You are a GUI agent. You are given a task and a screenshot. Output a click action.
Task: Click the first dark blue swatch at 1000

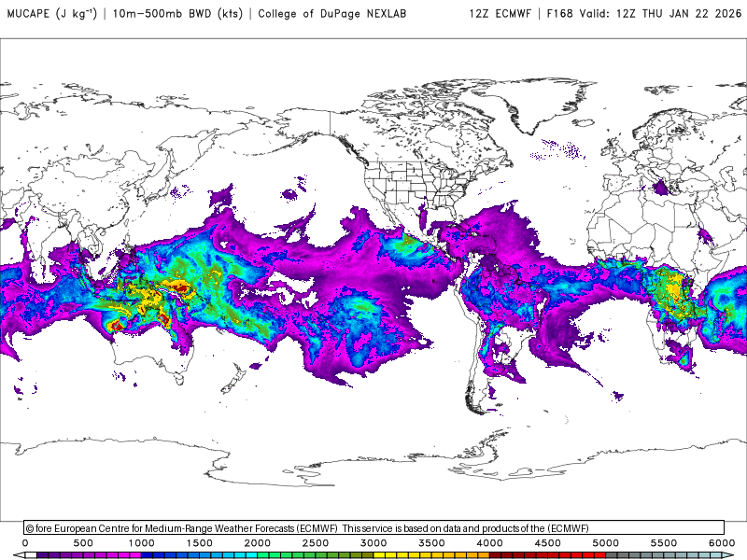[148, 555]
